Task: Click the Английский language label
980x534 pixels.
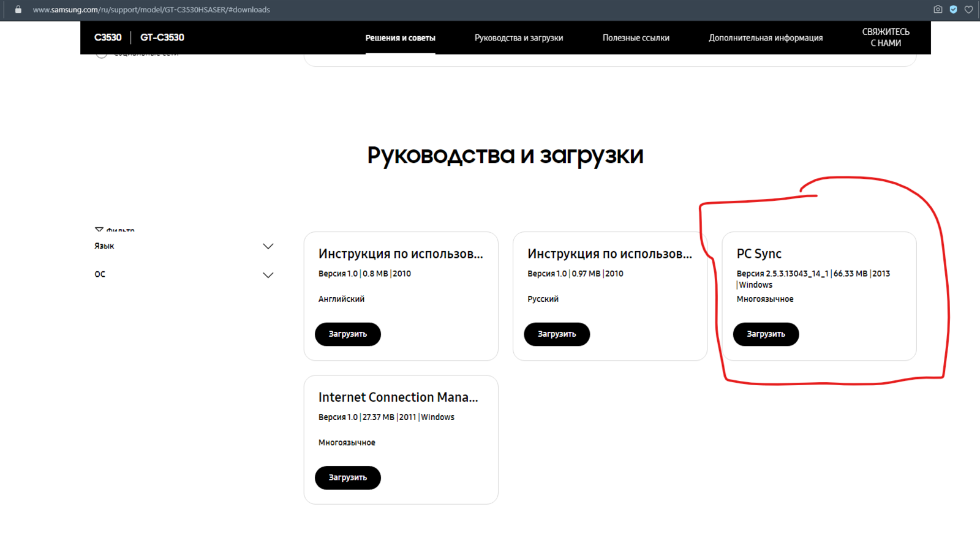Action: [x=341, y=299]
